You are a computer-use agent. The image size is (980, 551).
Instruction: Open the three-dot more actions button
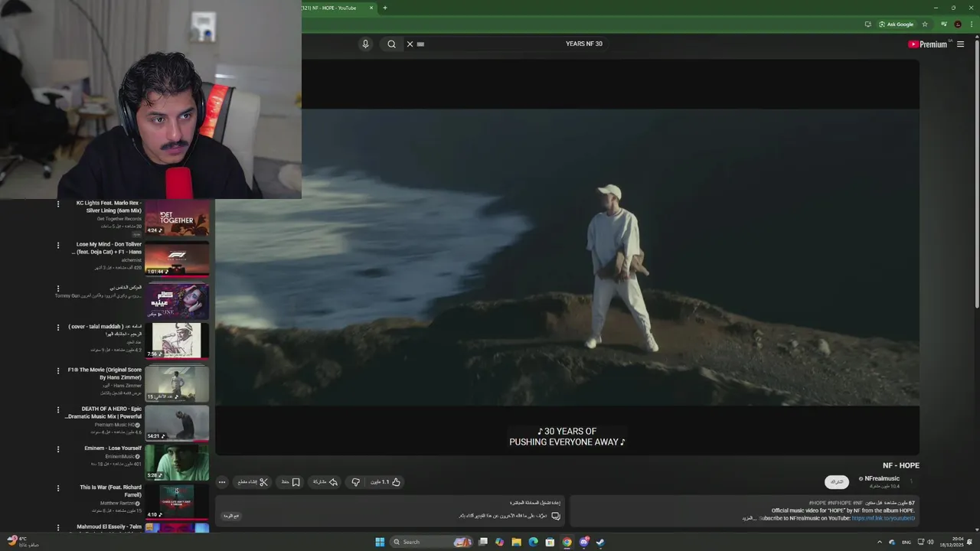click(x=222, y=482)
